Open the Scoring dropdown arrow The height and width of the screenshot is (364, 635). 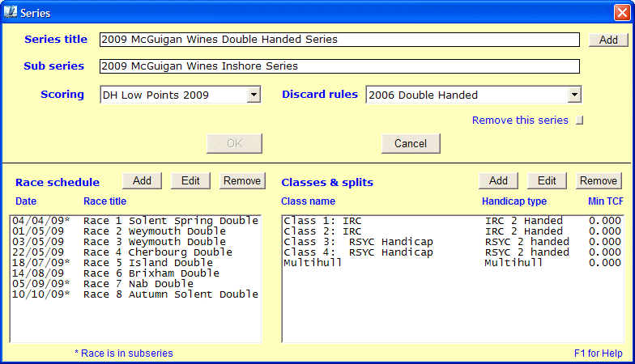[x=254, y=95]
